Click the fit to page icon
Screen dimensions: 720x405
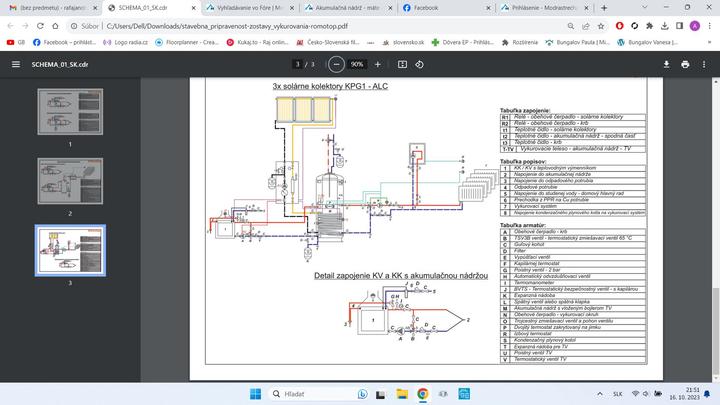pyautogui.click(x=402, y=64)
